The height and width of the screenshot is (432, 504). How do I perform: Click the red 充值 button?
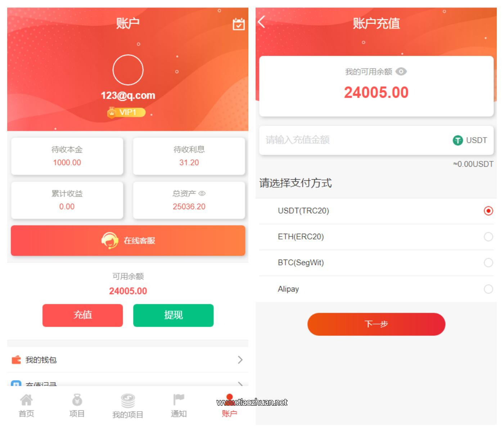coord(82,315)
